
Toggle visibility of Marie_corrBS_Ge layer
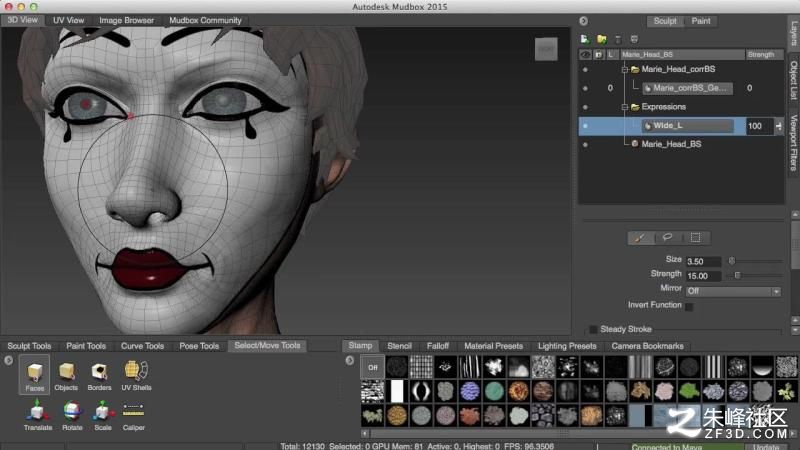pos(585,88)
